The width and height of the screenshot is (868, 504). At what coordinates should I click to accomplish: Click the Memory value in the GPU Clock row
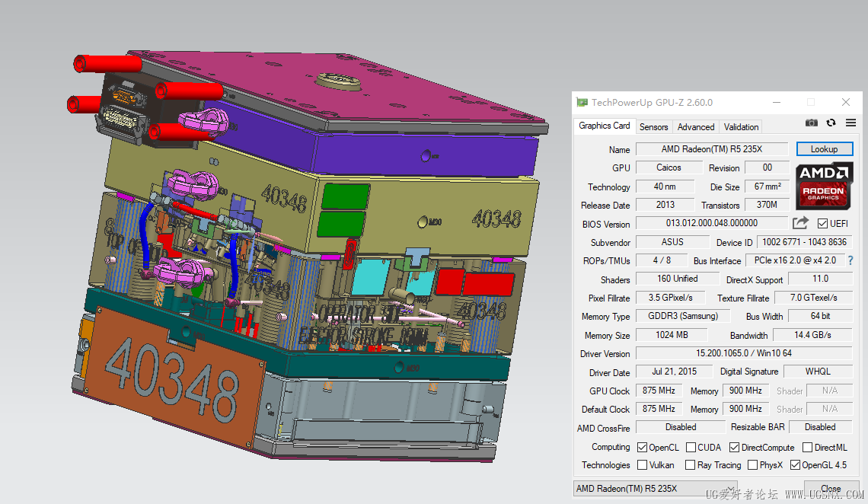(x=745, y=391)
